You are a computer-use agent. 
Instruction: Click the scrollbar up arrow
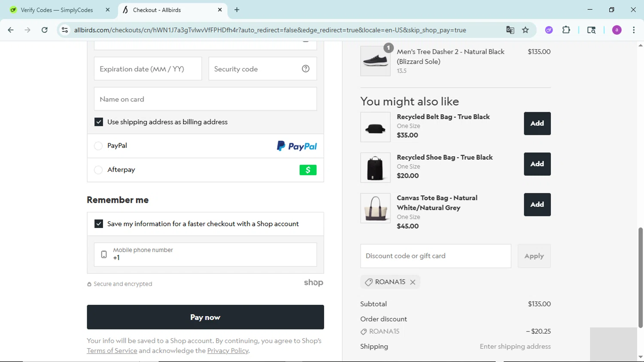pos(641,45)
